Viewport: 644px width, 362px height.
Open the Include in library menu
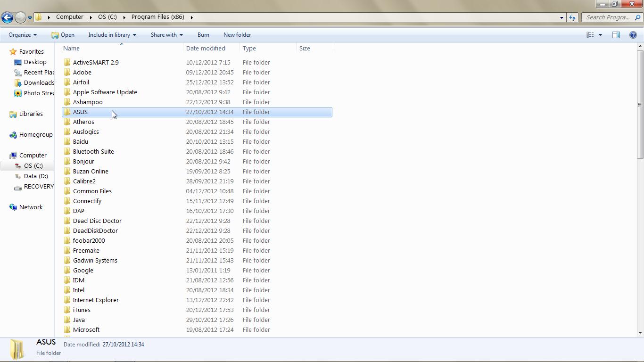pos(112,34)
